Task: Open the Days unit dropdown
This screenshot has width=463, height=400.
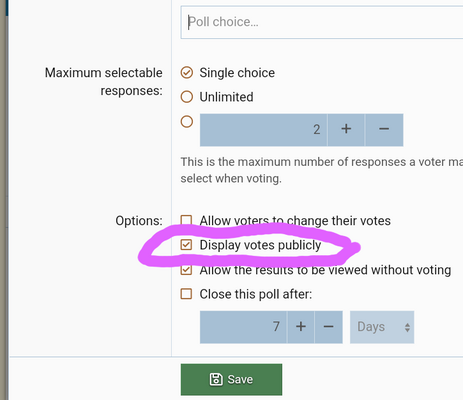Action: click(382, 327)
